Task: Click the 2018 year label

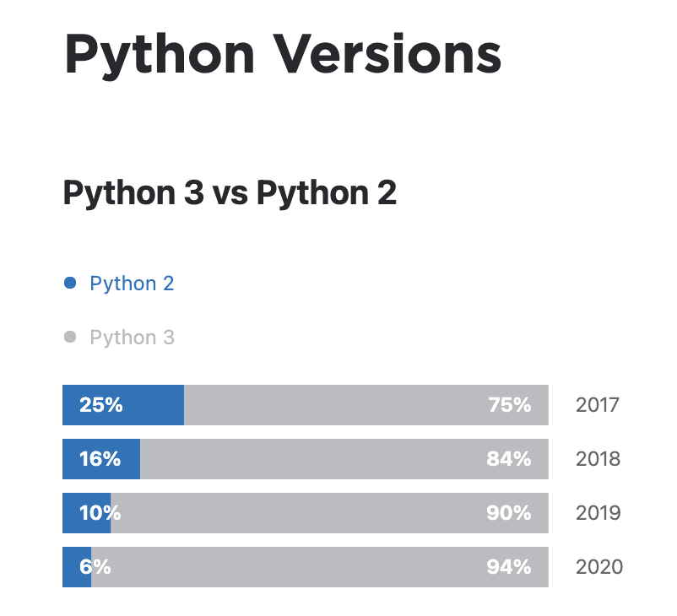Action: [598, 459]
